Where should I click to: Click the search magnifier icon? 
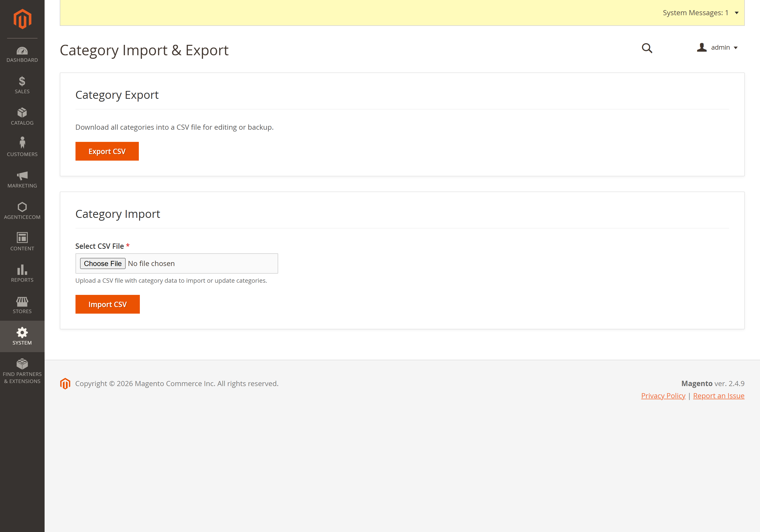647,48
